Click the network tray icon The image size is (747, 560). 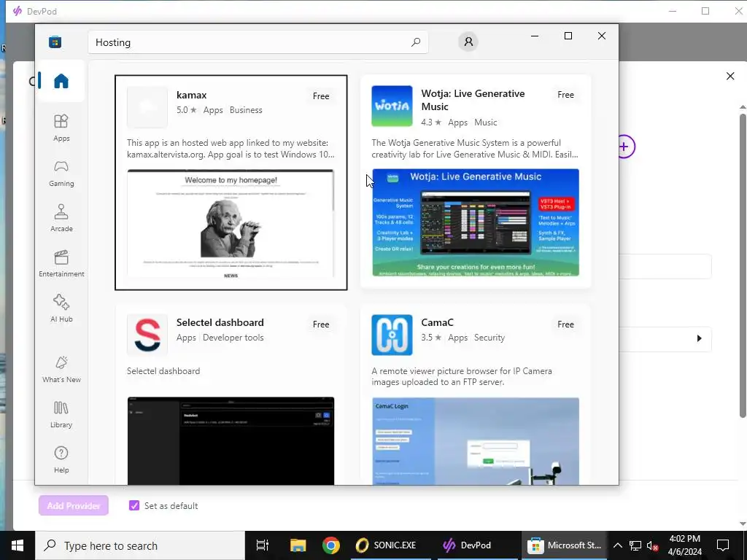pyautogui.click(x=635, y=545)
